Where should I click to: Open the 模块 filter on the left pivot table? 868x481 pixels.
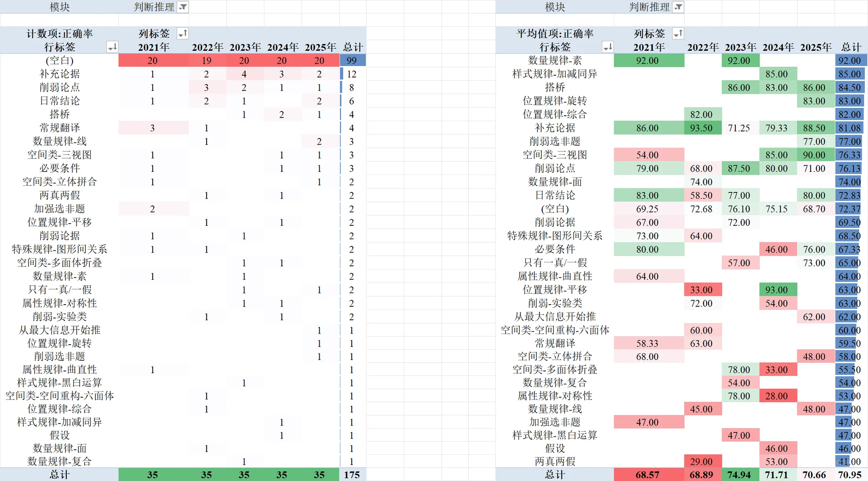[x=182, y=7]
